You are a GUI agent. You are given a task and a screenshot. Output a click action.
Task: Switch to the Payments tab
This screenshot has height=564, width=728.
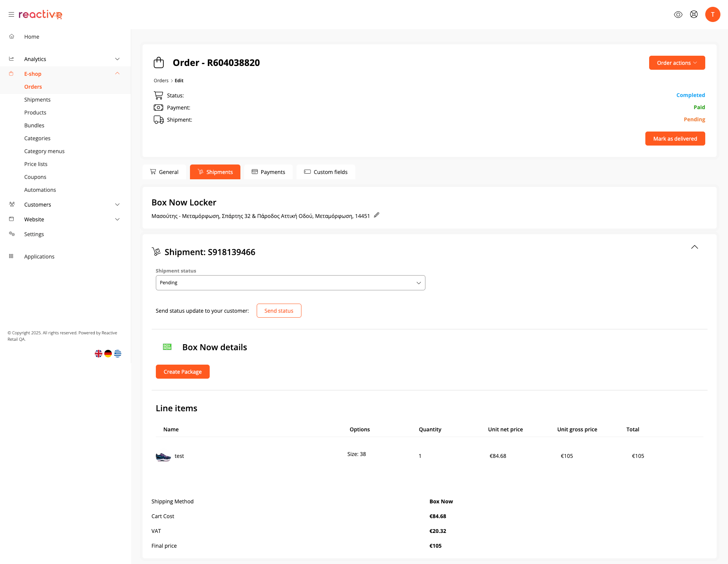tap(268, 172)
